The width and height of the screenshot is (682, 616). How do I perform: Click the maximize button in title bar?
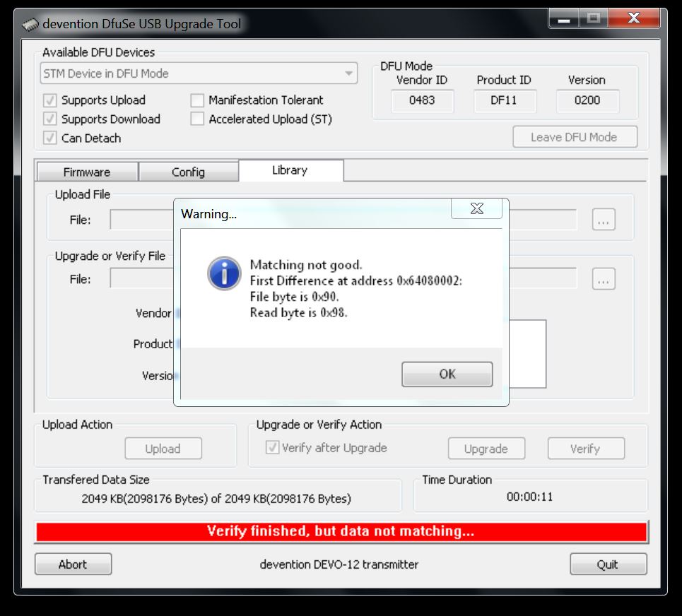[593, 18]
